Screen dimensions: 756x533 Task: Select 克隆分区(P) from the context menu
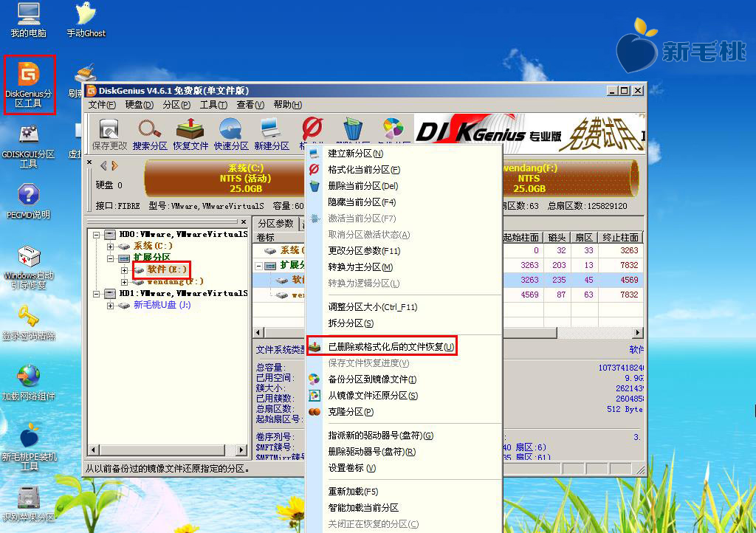[x=404, y=412]
